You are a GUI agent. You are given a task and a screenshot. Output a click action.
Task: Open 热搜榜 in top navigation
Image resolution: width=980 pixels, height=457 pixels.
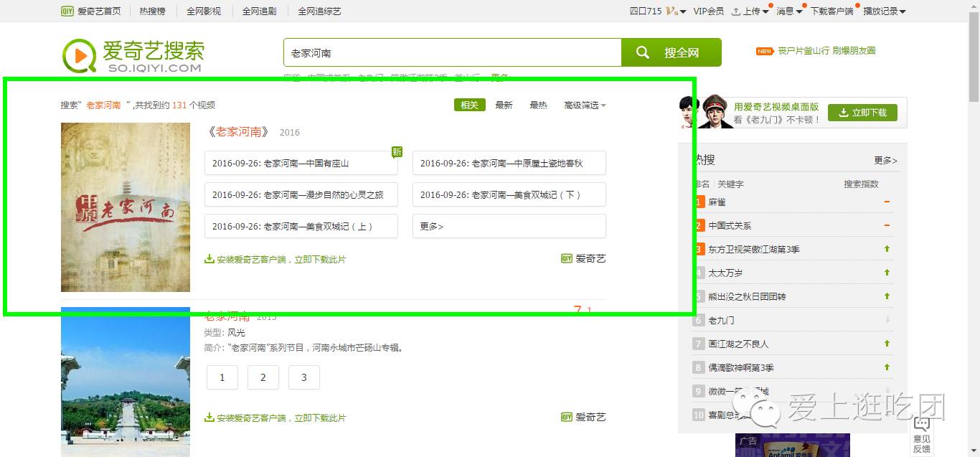(152, 11)
